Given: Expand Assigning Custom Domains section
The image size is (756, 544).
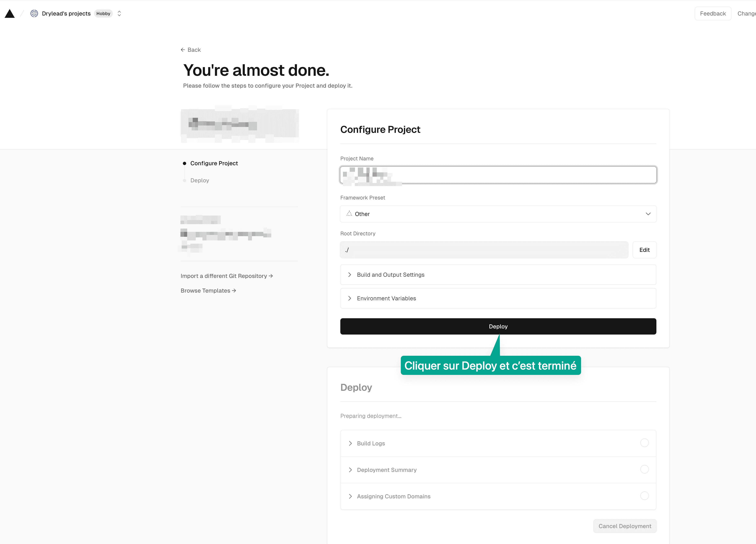Looking at the screenshot, I should [x=498, y=496].
